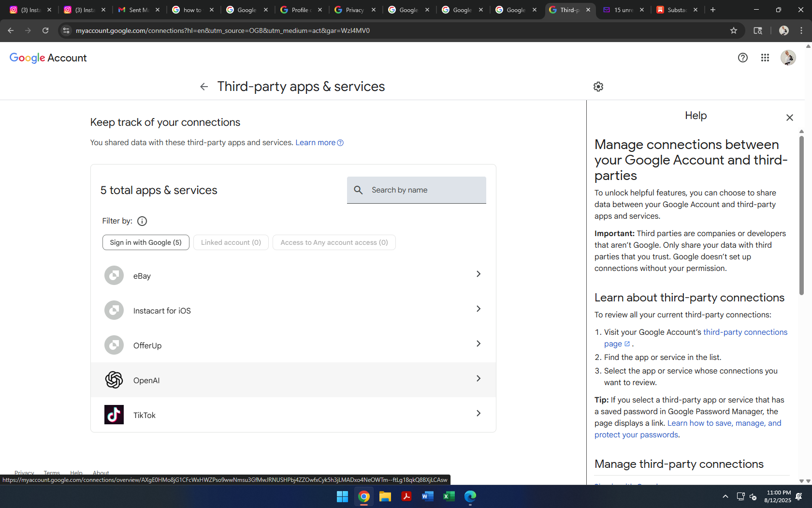Viewport: 812px width, 508px height.
Task: Switch to the 15 unread mail tab
Action: click(623, 10)
